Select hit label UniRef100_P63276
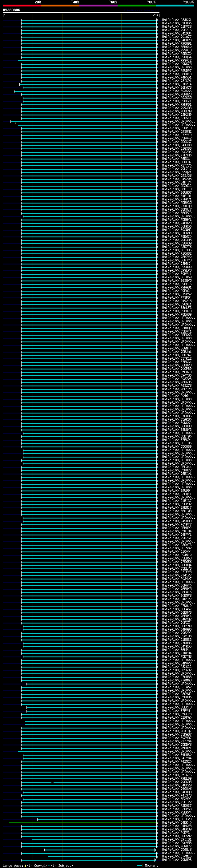Viewport: 197px width, 868px height. tap(176, 386)
